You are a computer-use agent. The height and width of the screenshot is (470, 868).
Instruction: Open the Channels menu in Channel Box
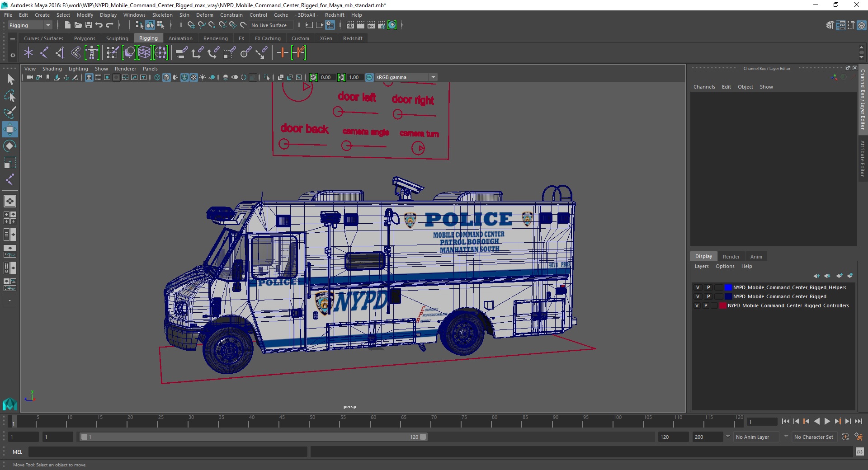point(704,87)
